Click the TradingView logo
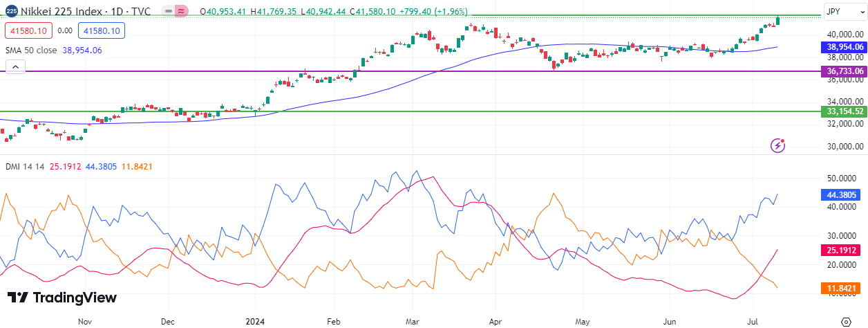 (x=62, y=298)
